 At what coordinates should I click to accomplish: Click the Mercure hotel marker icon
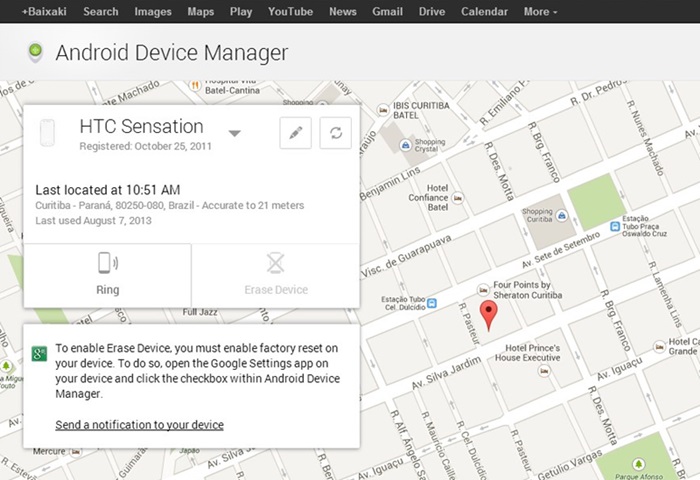(x=76, y=452)
